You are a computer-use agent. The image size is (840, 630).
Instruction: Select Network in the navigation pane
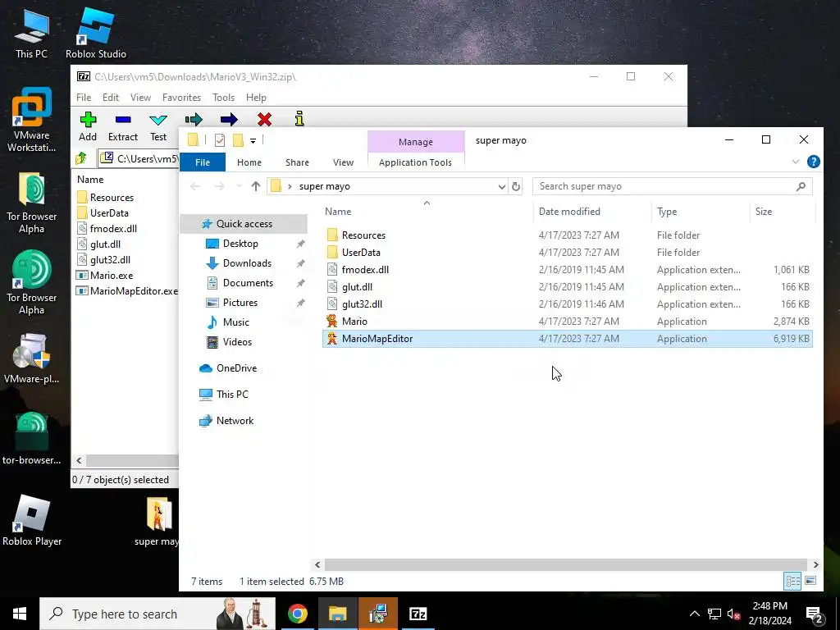[x=235, y=421]
